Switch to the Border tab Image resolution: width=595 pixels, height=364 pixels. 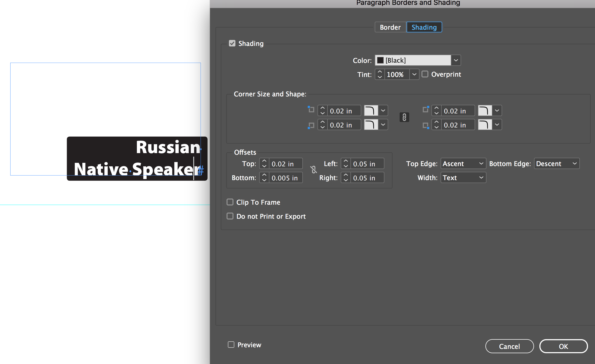(x=390, y=27)
